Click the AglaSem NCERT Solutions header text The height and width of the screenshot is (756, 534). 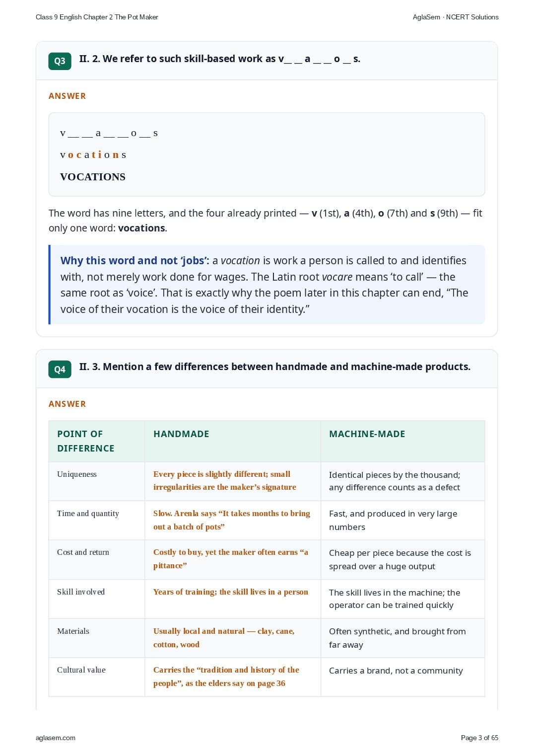pyautogui.click(x=456, y=17)
